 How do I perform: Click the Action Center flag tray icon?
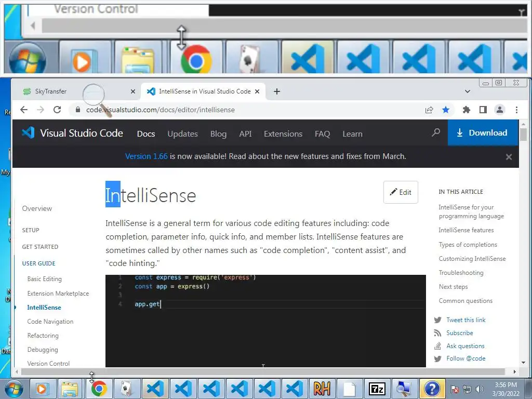455,389
